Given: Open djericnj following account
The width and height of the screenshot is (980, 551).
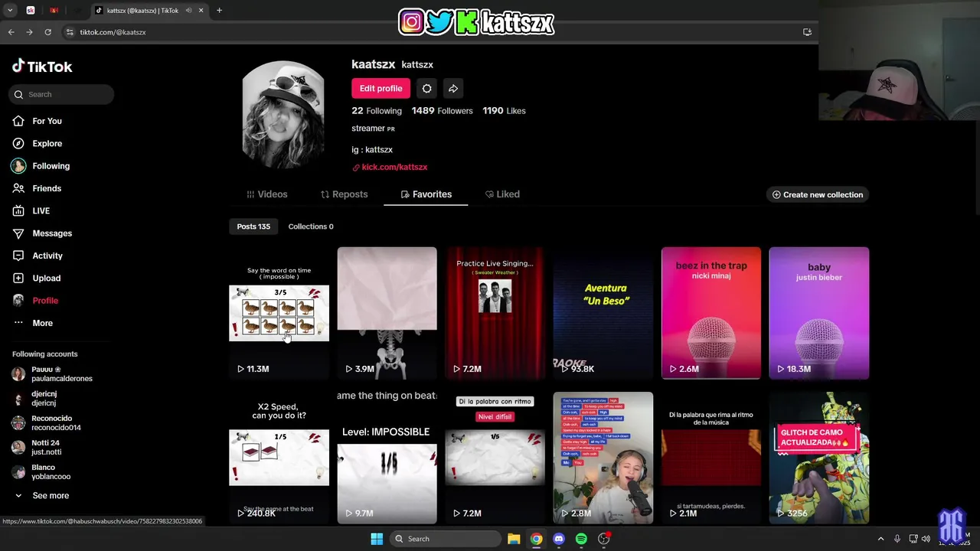Looking at the screenshot, I should coord(44,399).
